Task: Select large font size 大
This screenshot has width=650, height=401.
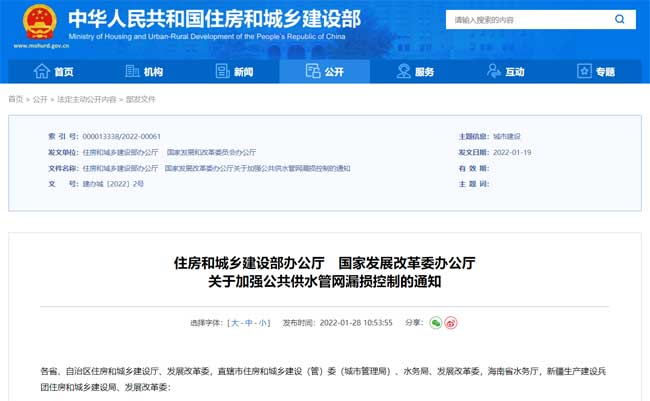Action: (235, 323)
